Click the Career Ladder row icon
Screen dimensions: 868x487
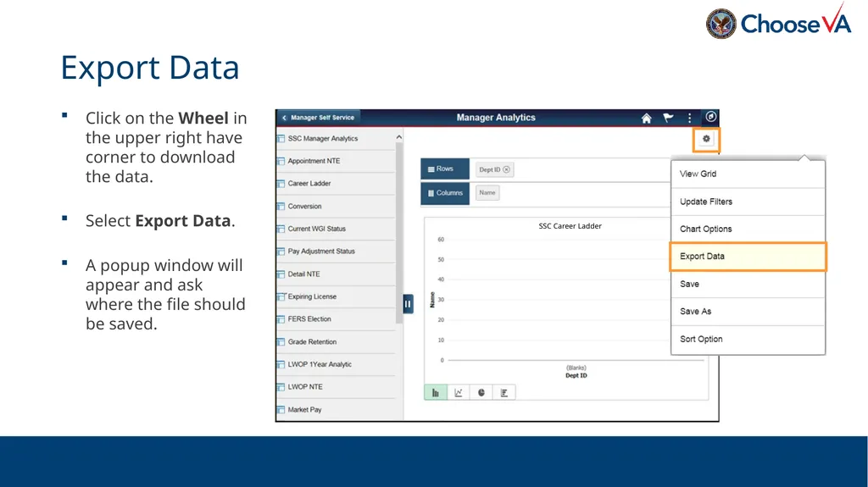281,184
